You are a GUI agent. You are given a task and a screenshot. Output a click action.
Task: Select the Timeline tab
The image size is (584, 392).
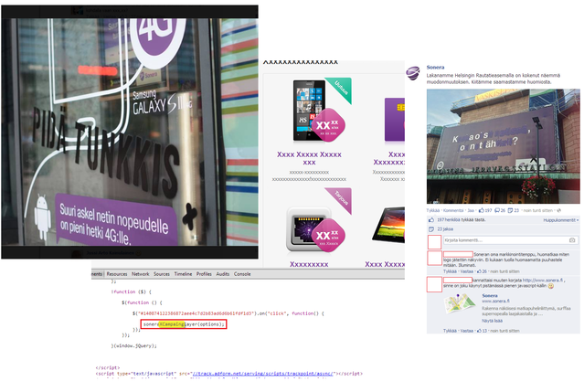point(184,273)
